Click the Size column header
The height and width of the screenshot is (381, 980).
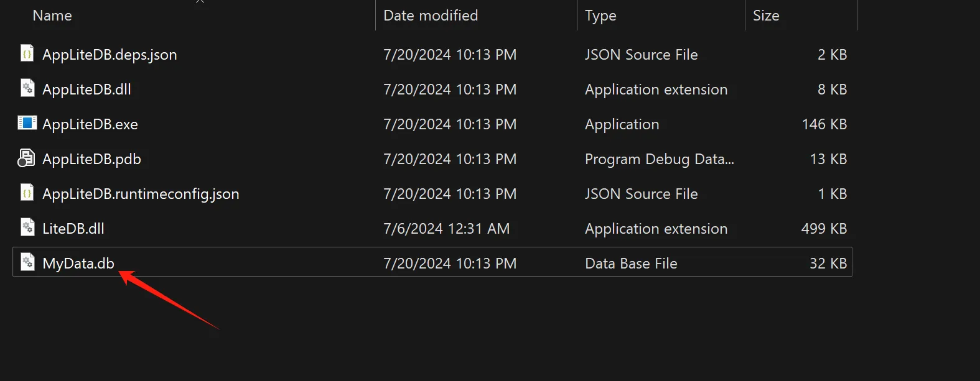pyautogui.click(x=766, y=16)
